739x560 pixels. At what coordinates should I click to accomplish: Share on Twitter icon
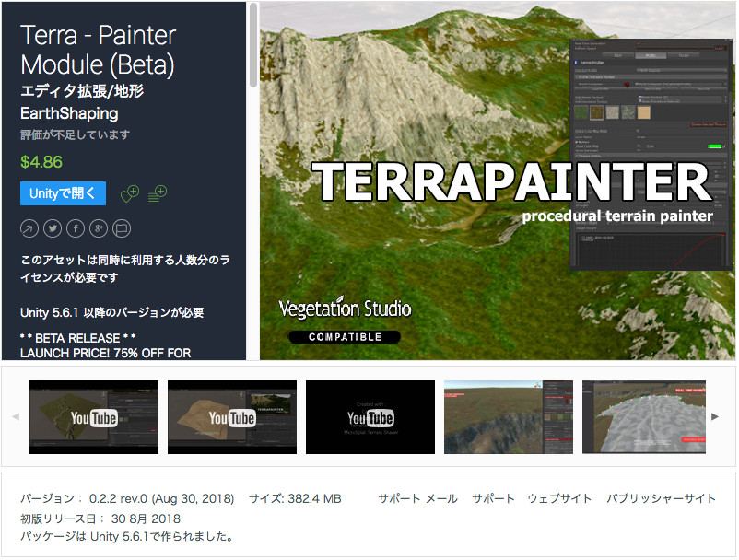[53, 229]
